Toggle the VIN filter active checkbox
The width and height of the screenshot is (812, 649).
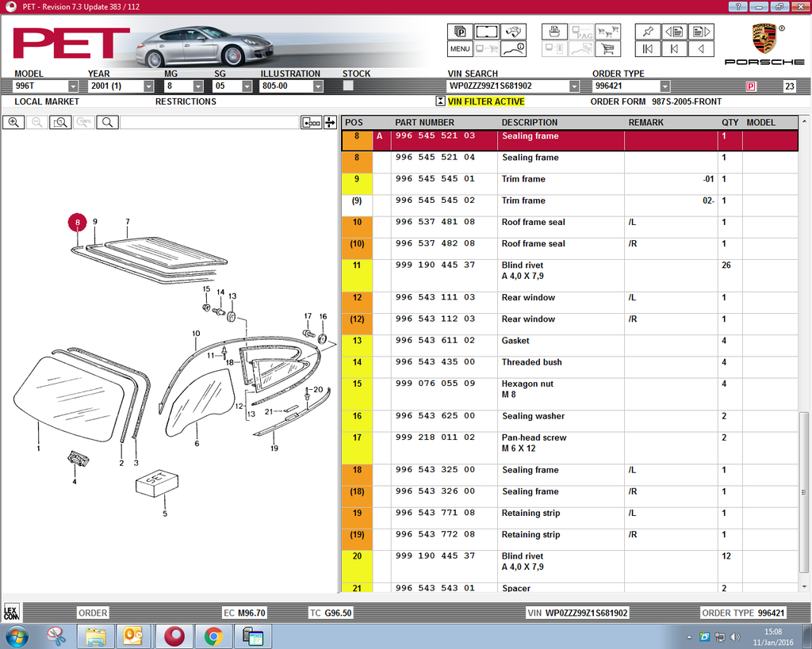440,101
